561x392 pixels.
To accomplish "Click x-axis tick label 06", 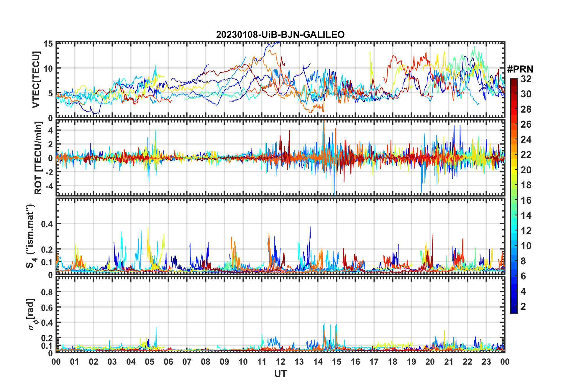I will pyautogui.click(x=168, y=362).
